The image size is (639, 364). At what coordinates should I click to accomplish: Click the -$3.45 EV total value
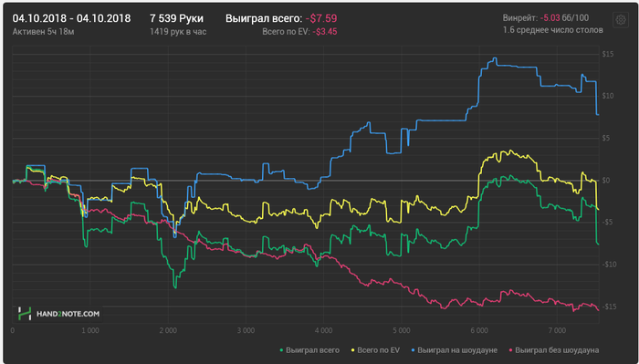(325, 31)
